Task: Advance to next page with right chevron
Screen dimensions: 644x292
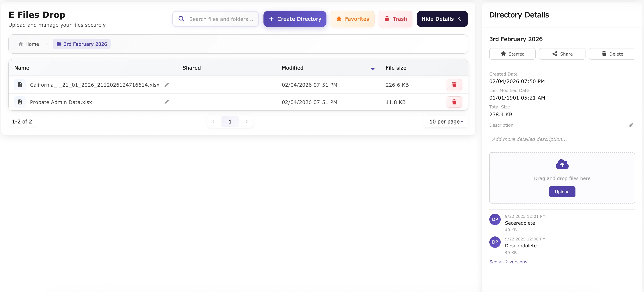Action: tap(246, 122)
